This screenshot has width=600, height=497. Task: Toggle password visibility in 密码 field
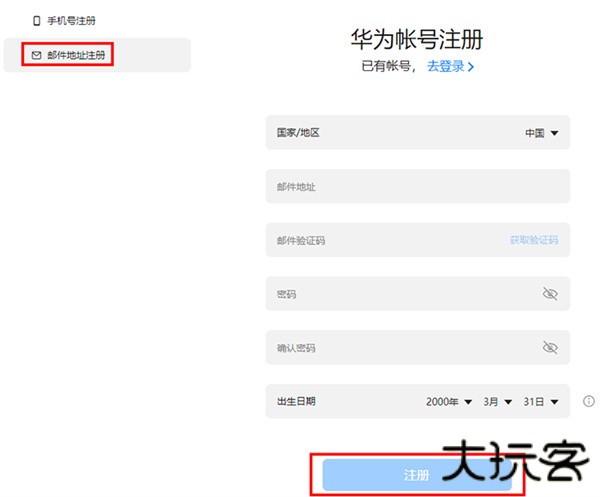point(549,294)
